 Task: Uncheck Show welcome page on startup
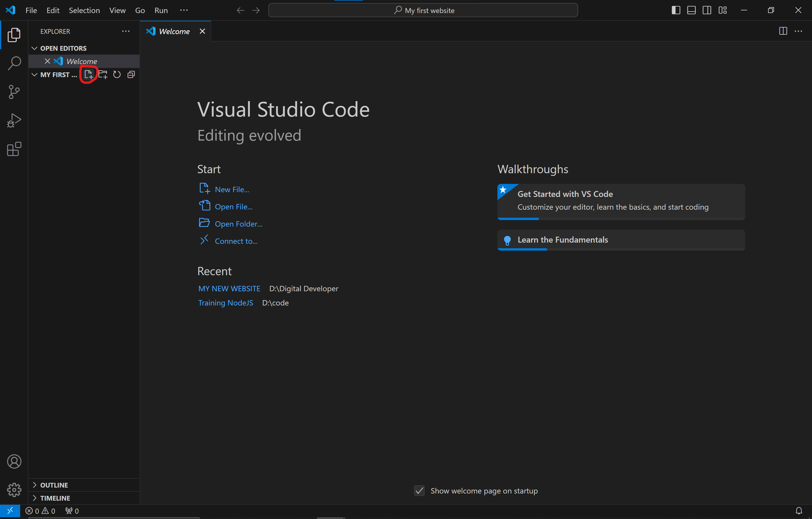[x=419, y=491]
